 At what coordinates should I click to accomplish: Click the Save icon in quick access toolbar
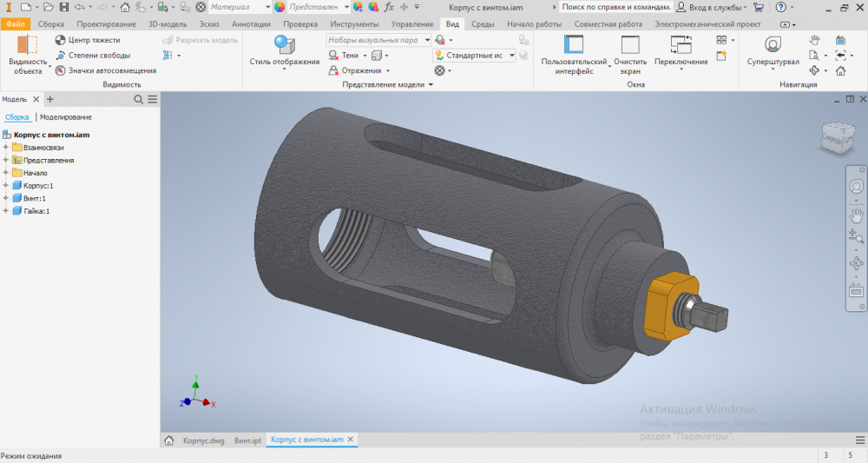(63, 7)
